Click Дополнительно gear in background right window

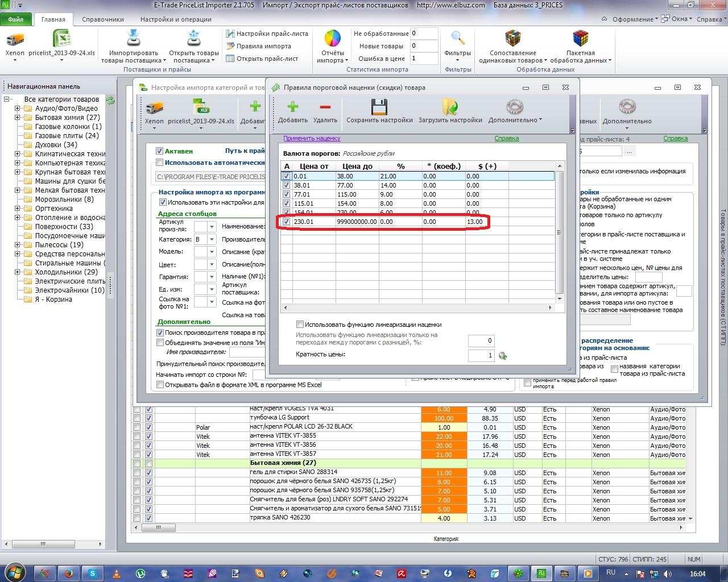click(x=627, y=107)
